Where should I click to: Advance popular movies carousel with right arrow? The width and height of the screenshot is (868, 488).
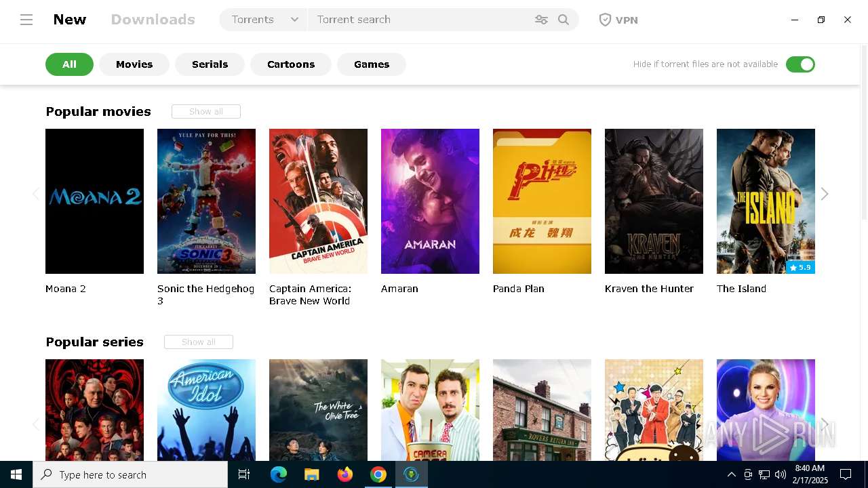(825, 194)
